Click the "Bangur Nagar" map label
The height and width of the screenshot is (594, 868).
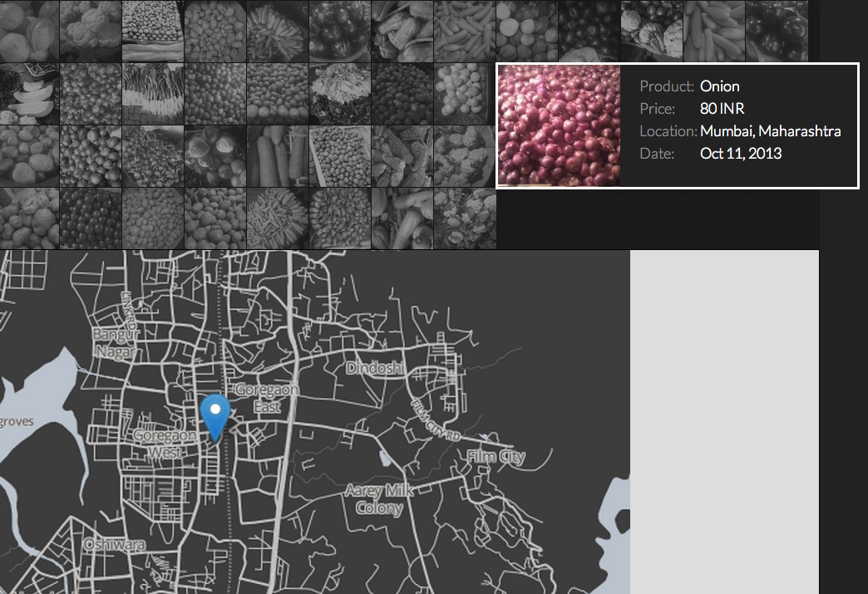(116, 343)
